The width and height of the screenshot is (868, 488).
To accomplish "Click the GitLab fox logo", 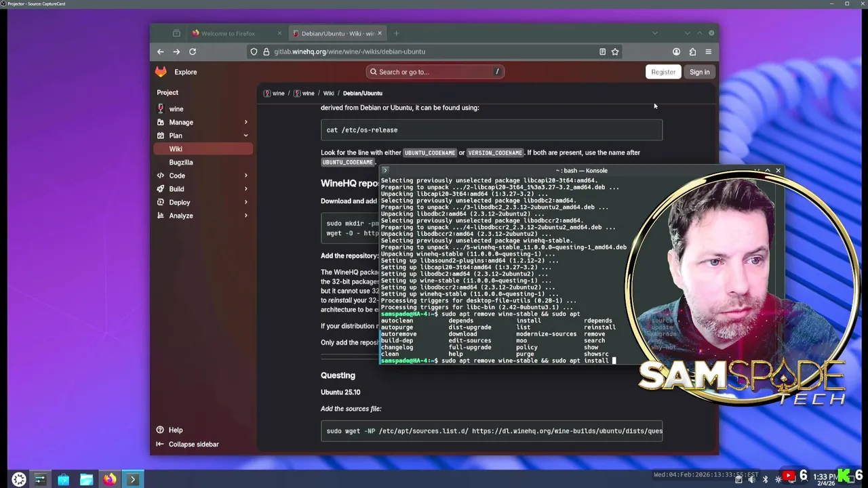I will [161, 72].
